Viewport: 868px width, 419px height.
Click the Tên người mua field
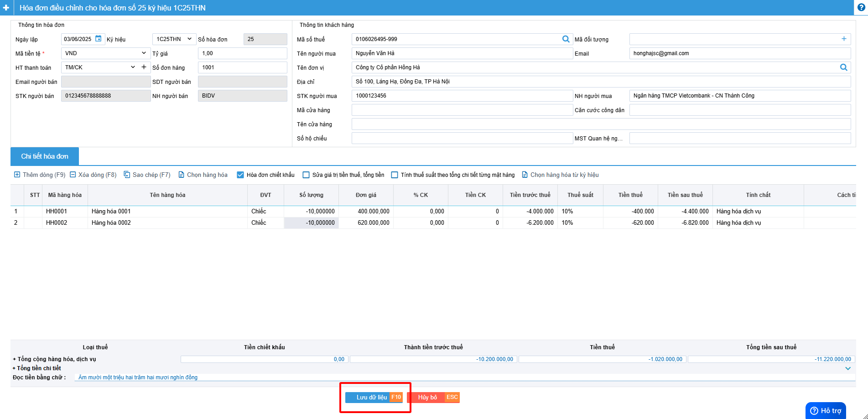click(462, 53)
